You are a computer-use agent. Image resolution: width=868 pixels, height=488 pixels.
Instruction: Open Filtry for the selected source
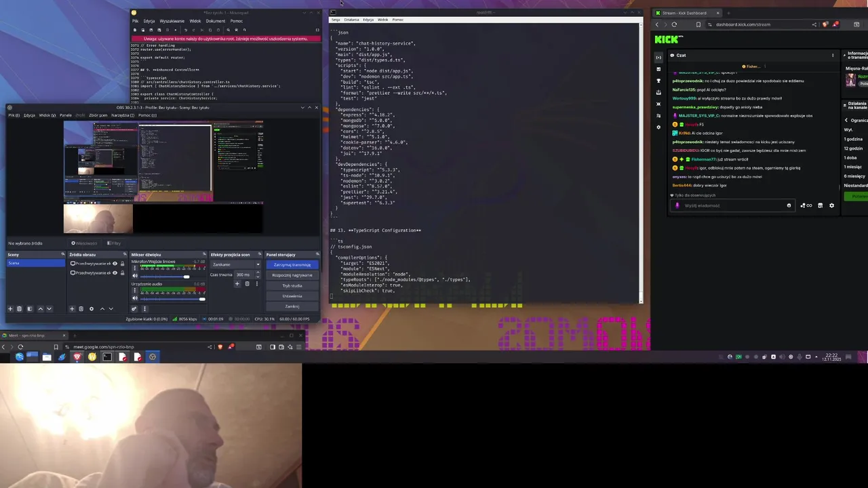click(114, 243)
